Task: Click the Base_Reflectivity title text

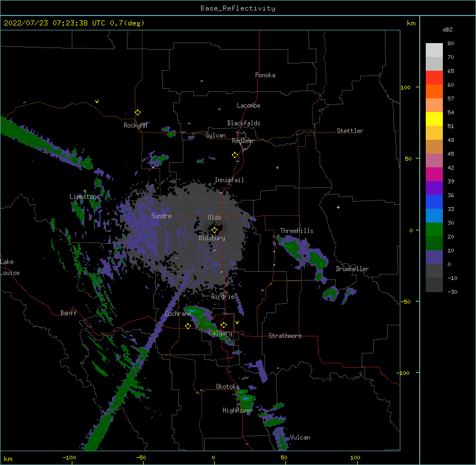Action: (x=237, y=8)
